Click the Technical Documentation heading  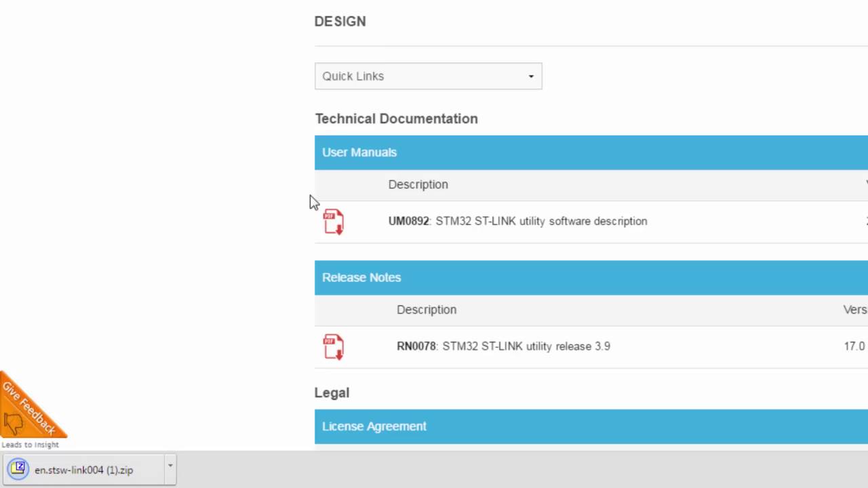click(396, 119)
